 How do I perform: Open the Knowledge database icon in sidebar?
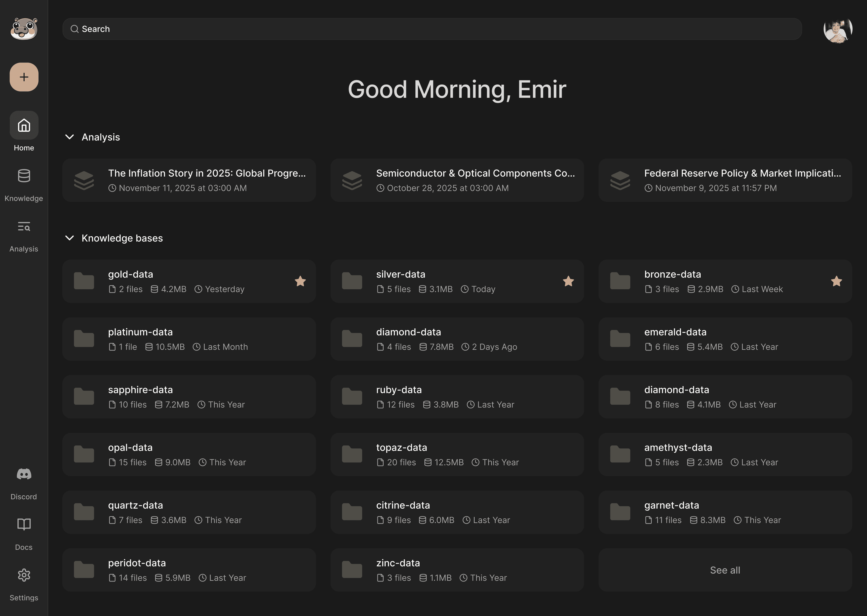click(24, 176)
